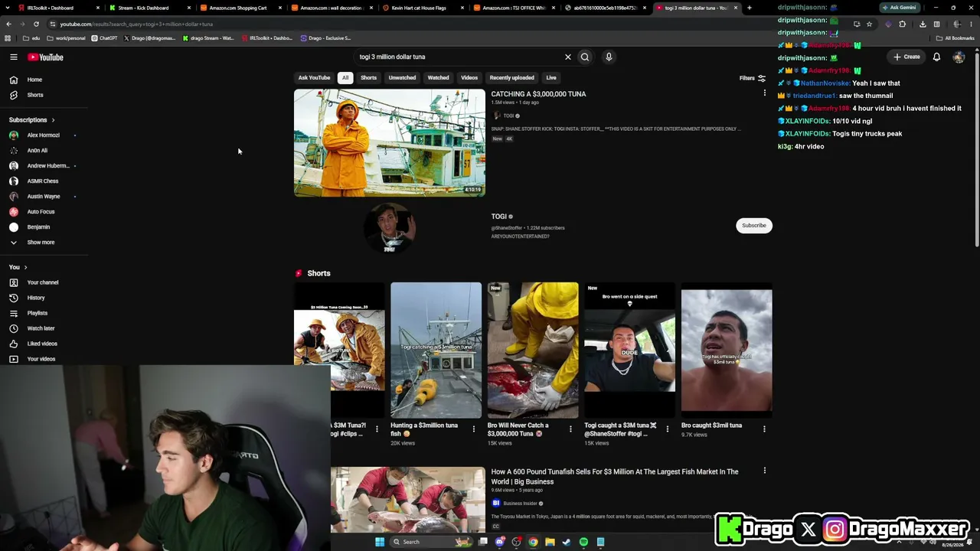
Task: Click the Chrome address bar URL
Action: tap(136, 24)
